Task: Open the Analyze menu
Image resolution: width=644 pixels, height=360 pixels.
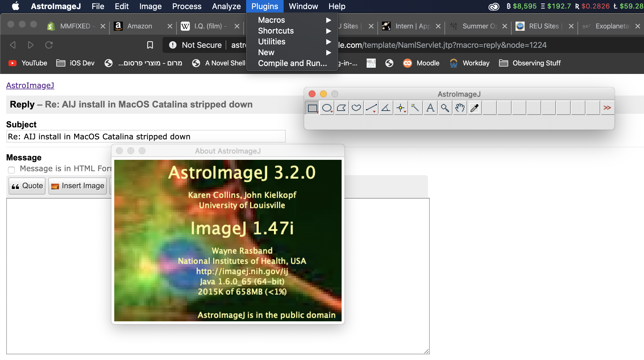Action: (x=226, y=6)
